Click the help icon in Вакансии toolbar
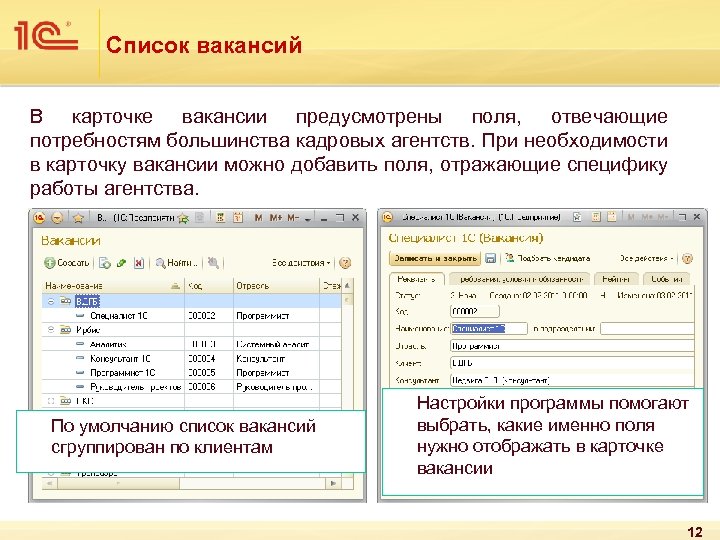720x540 pixels. [345, 263]
